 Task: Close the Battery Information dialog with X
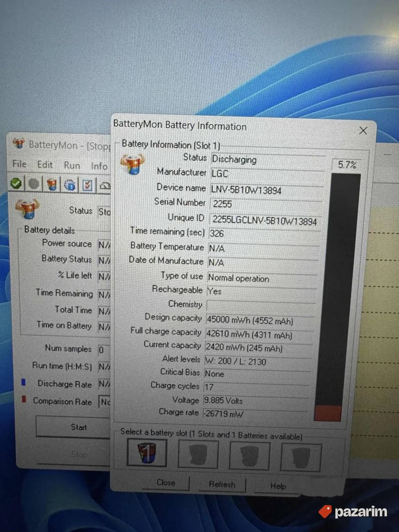(x=363, y=131)
